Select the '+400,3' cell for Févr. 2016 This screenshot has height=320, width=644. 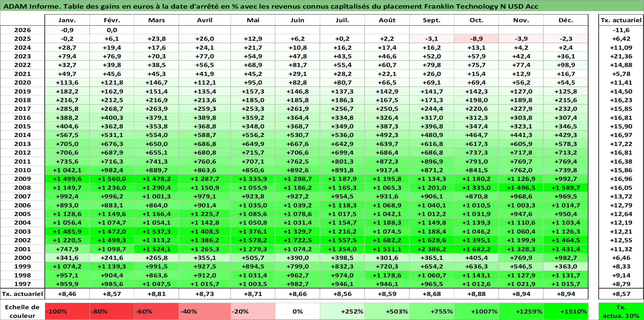[x=112, y=118]
